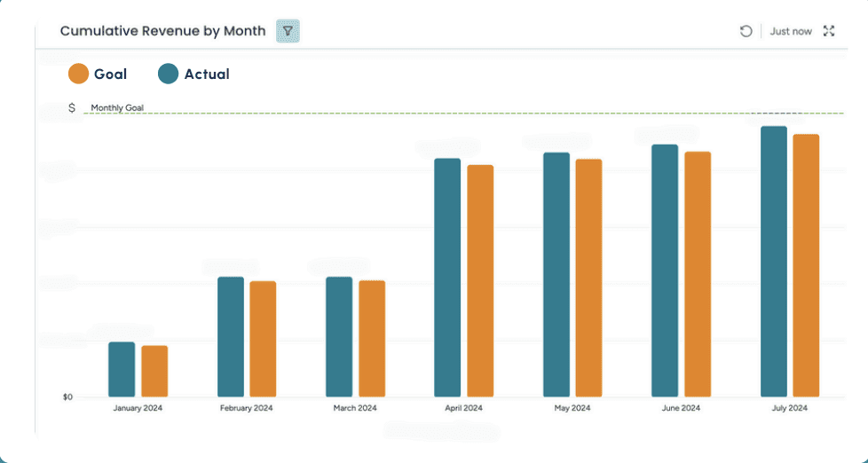Screen dimensions: 868x463
Task: Click the teal Actual legend circle
Action: pos(169,75)
